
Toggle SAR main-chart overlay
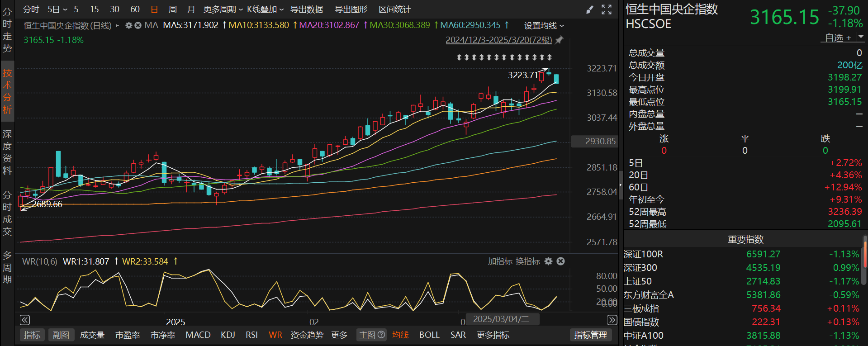click(458, 335)
